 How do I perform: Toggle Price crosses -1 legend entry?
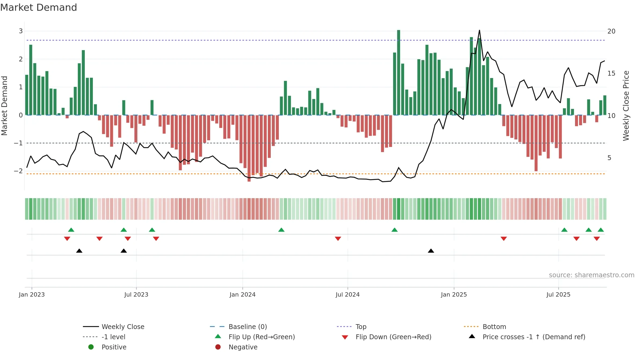527,337
